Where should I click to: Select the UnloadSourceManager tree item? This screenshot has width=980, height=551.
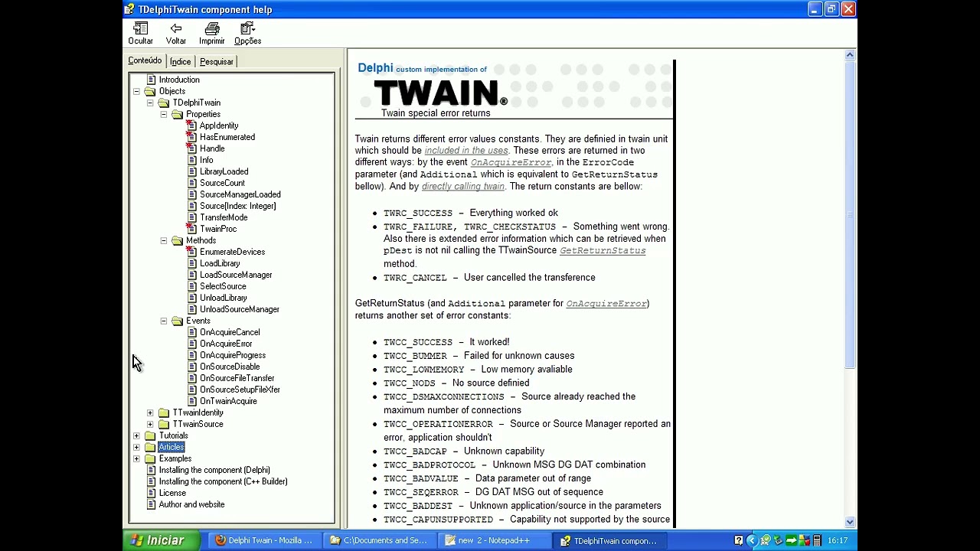pos(240,309)
